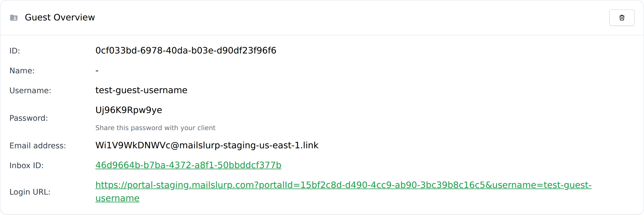
Task: Click the 'Email address:' field label
Action: pos(37,146)
